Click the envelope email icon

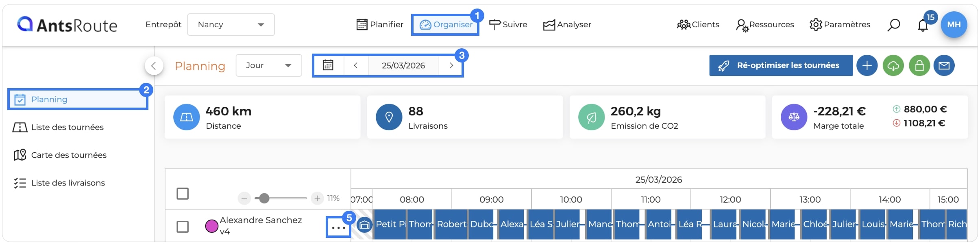(944, 65)
